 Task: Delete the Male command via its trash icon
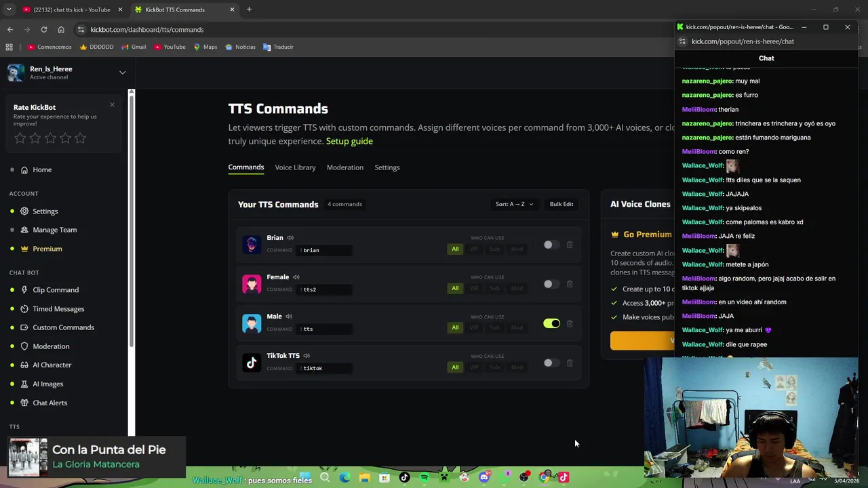(570, 323)
